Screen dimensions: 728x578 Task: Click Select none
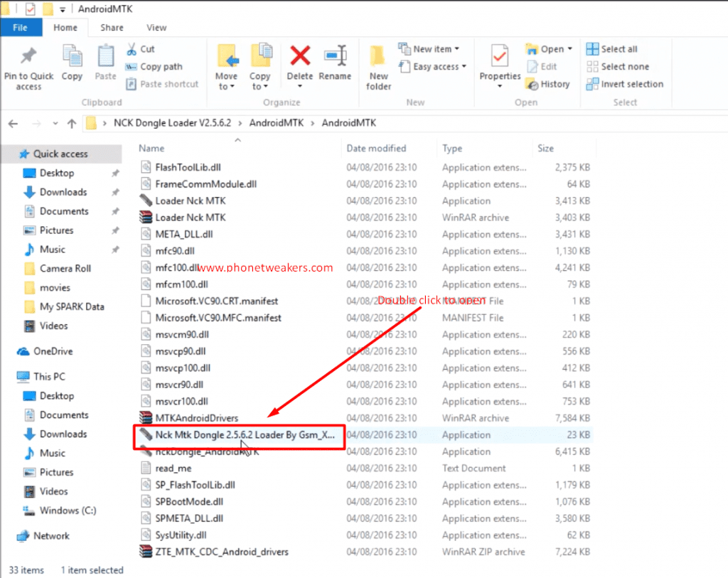(x=618, y=66)
